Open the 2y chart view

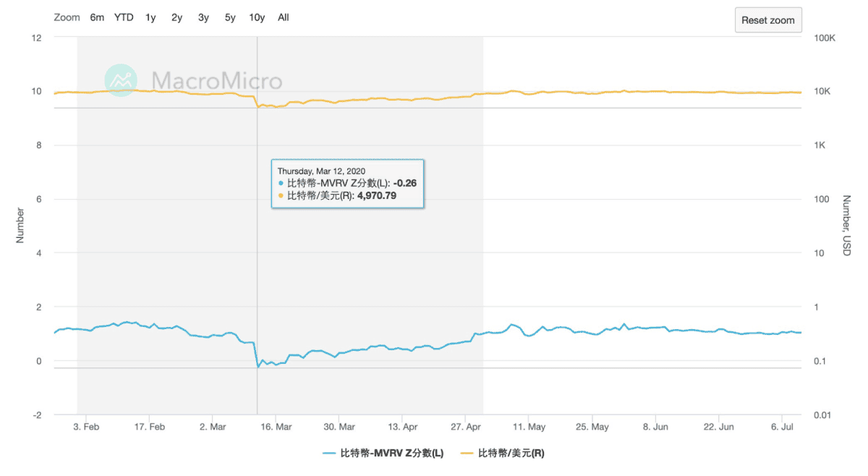click(x=176, y=17)
